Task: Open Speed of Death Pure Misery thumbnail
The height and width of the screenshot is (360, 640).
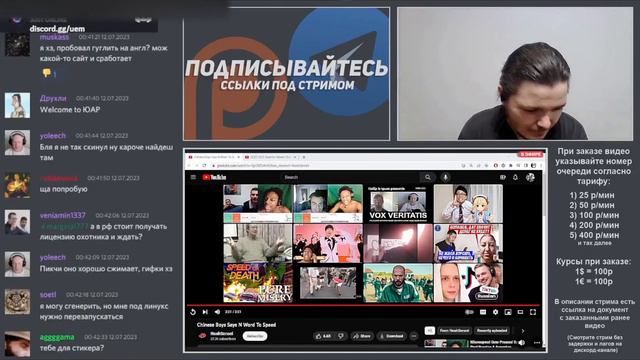Action: (x=258, y=282)
